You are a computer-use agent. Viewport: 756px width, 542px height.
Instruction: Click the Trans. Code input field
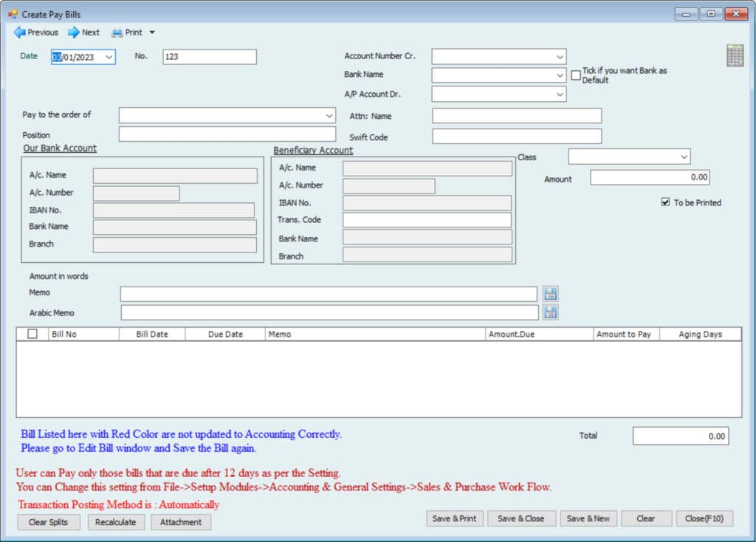coord(427,220)
